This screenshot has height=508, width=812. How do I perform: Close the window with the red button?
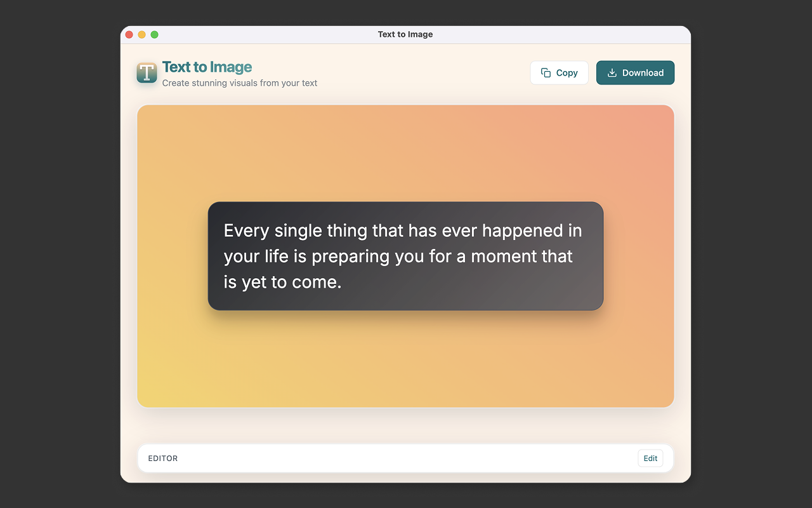(x=129, y=34)
